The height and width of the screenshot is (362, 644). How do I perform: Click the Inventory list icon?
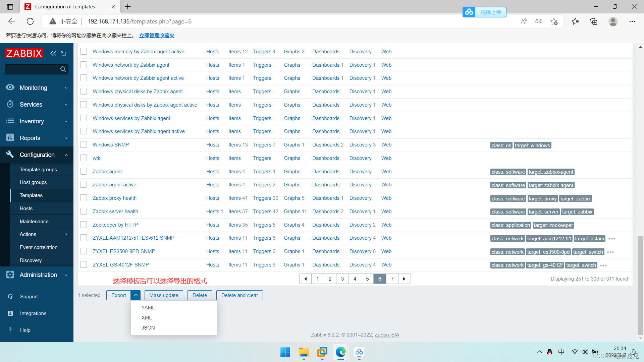tap(10, 121)
